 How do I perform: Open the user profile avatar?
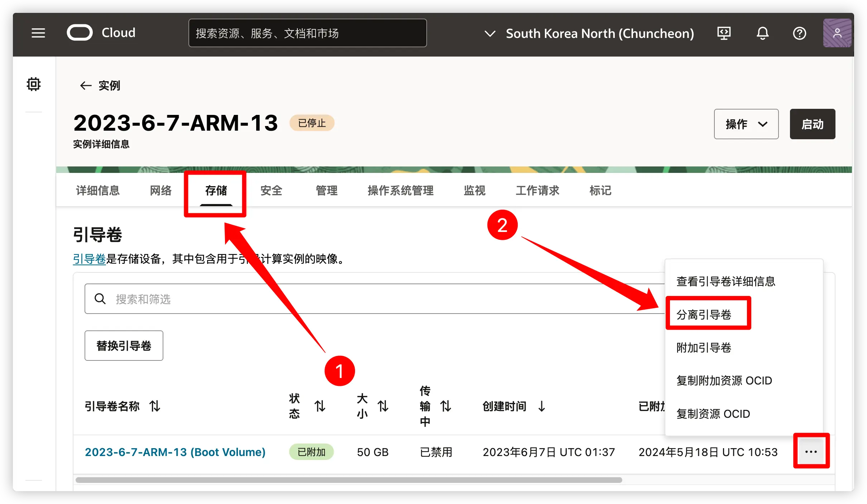point(837,33)
